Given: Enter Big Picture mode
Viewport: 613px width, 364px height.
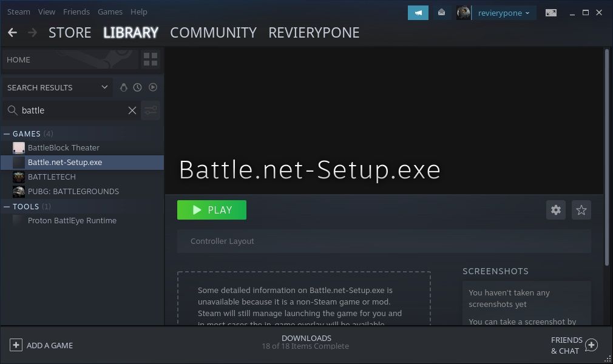Looking at the screenshot, I should pyautogui.click(x=550, y=12).
